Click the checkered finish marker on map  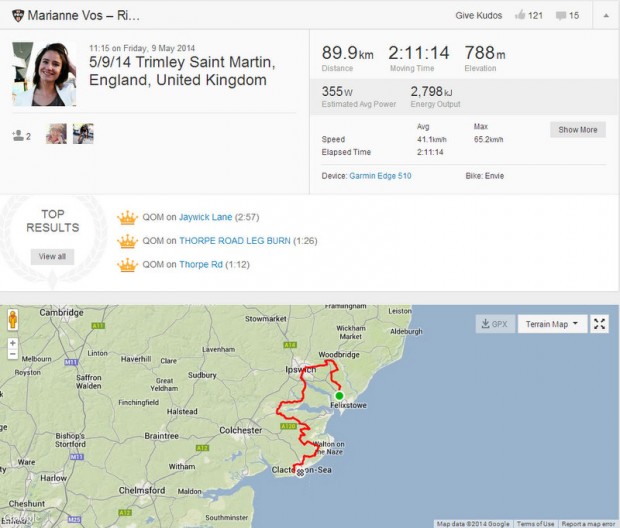pyautogui.click(x=299, y=472)
